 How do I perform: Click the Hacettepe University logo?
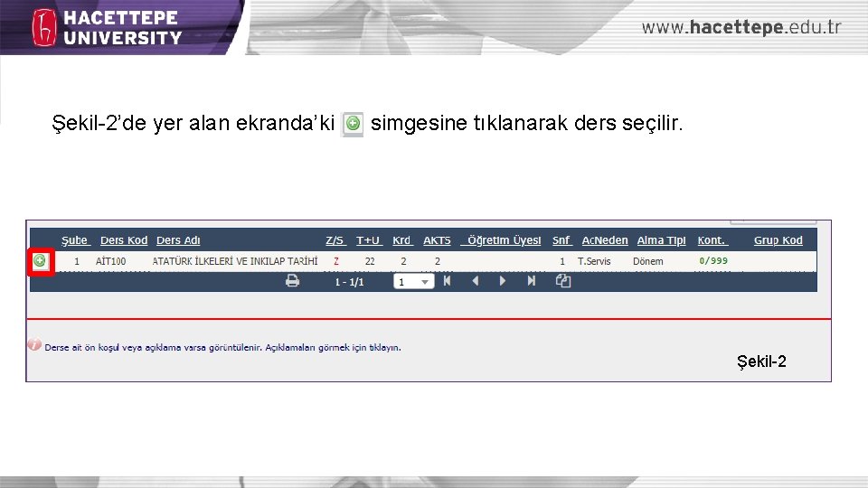(107, 27)
